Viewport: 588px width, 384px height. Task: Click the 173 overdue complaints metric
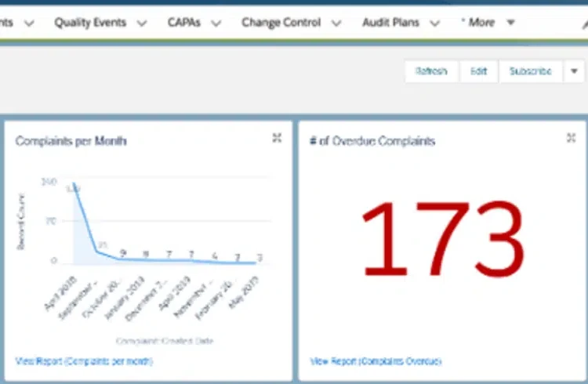click(x=443, y=239)
